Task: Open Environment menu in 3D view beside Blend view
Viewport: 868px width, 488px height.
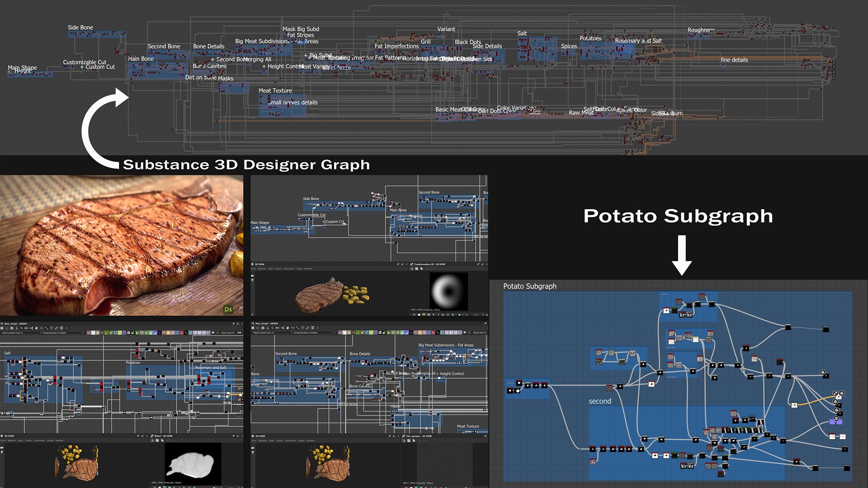Action: pos(39,440)
